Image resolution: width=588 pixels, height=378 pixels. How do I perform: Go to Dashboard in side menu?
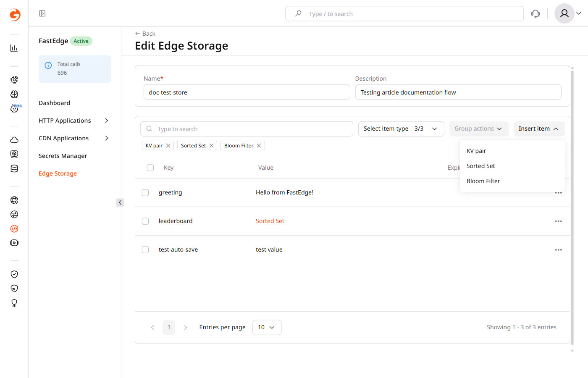[x=54, y=103]
